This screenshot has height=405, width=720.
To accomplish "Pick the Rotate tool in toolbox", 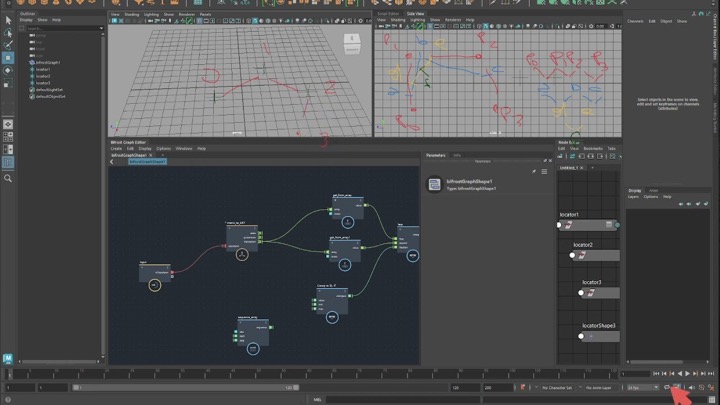I will [x=8, y=71].
